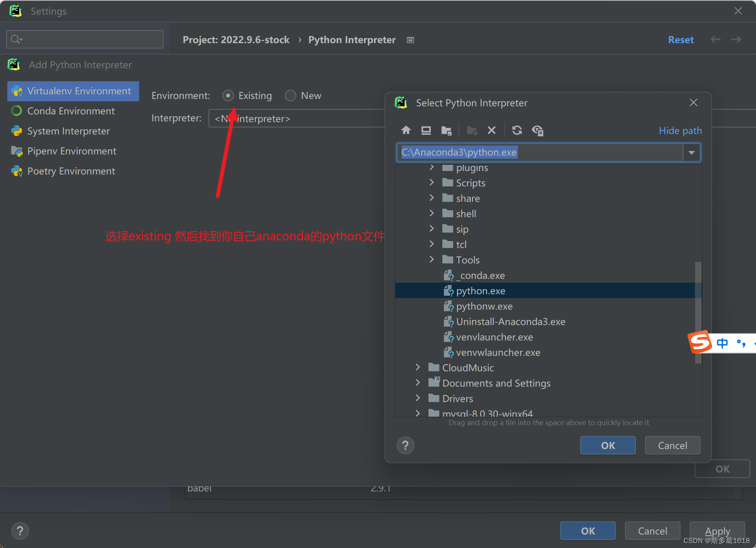The height and width of the screenshot is (548, 756).
Task: Click Cancel at bottom of Settings window
Action: click(652, 531)
